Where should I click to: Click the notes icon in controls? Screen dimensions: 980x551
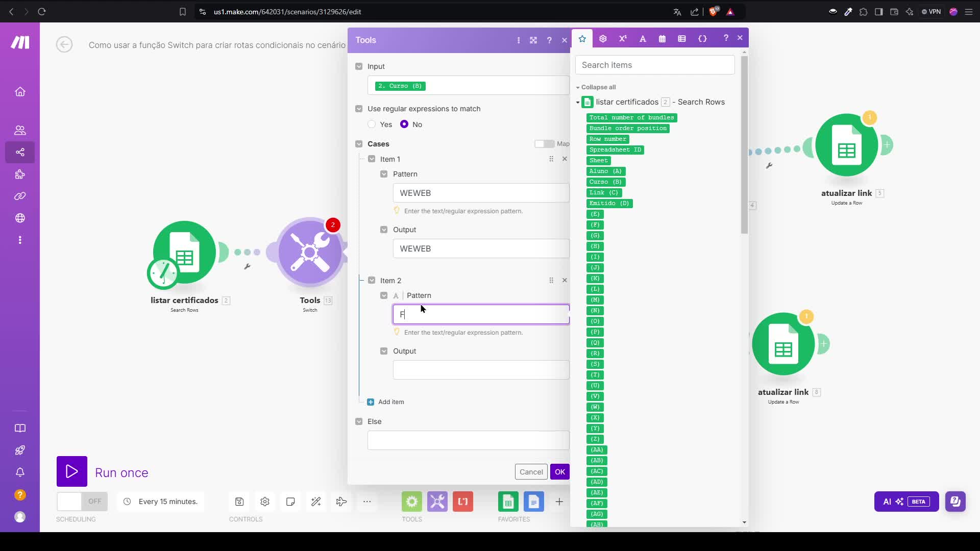tap(290, 502)
